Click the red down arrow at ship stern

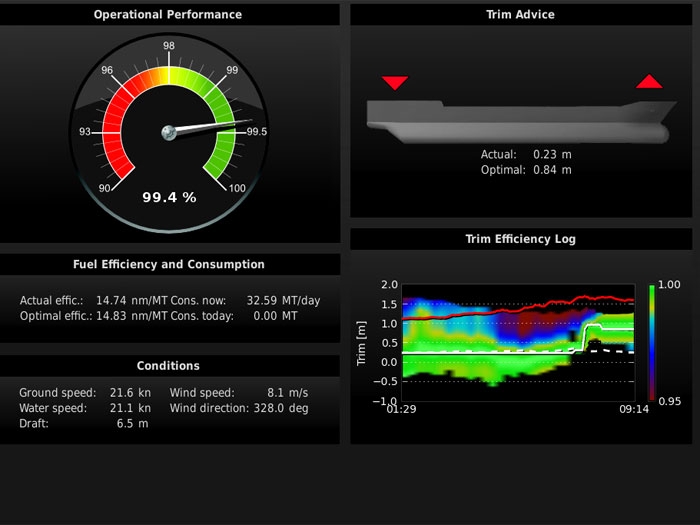point(395,83)
